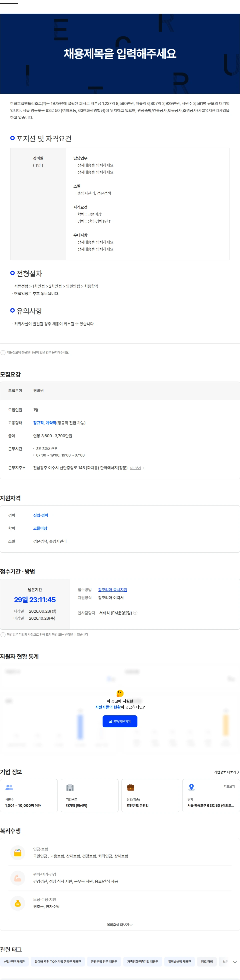This screenshot has height=980, width=240.
Task: Click the 보상·수당·지원 money bag icon
Action: [17, 903]
